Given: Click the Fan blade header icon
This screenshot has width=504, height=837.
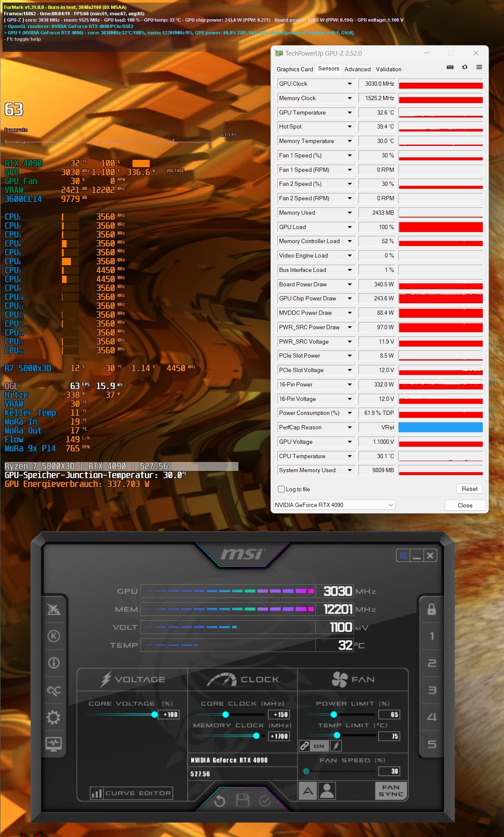Looking at the screenshot, I should 339,679.
